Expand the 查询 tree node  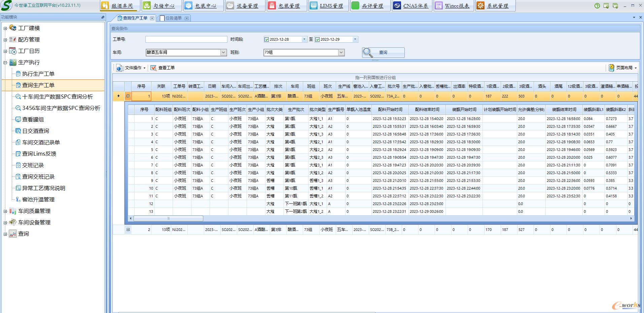pyautogui.click(x=5, y=234)
